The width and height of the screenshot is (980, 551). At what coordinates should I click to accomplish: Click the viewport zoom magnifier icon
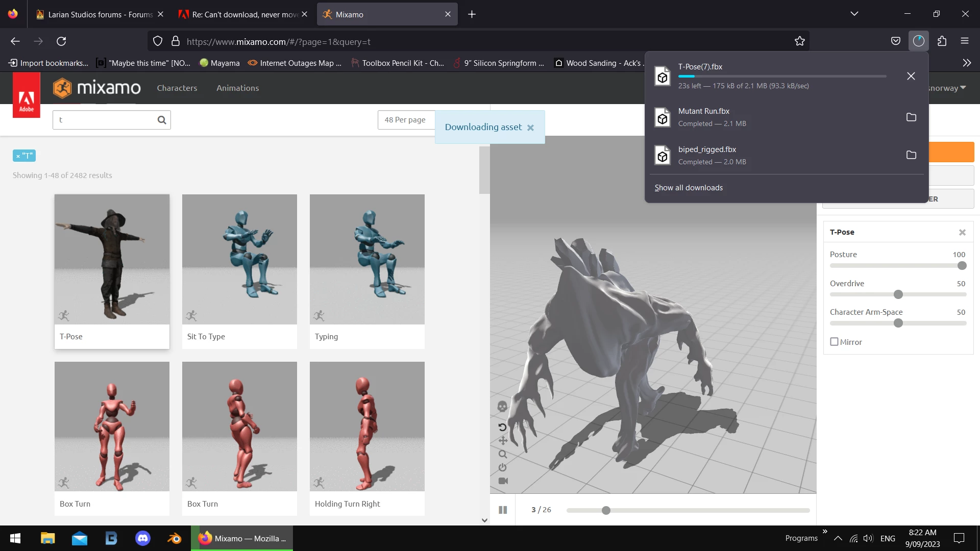[x=502, y=454]
